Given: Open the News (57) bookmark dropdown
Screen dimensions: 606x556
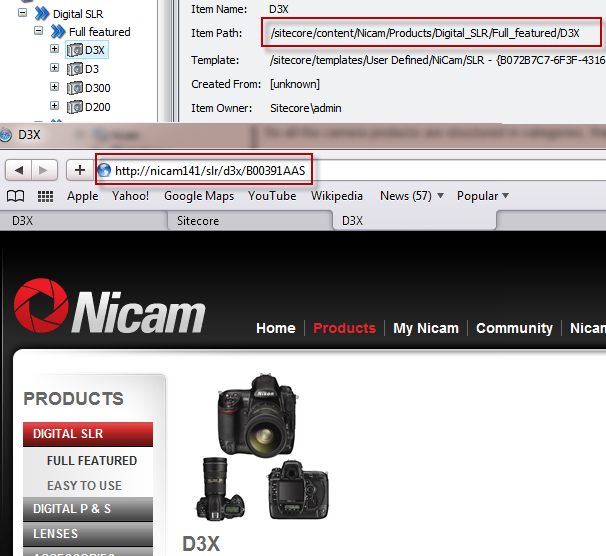Looking at the screenshot, I should (412, 196).
